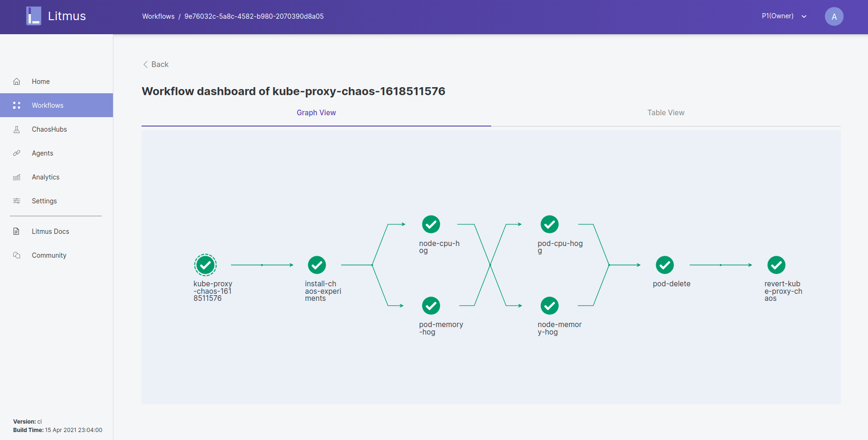Open the user avatar A menu
Screen dimensions: 868x440
834,16
